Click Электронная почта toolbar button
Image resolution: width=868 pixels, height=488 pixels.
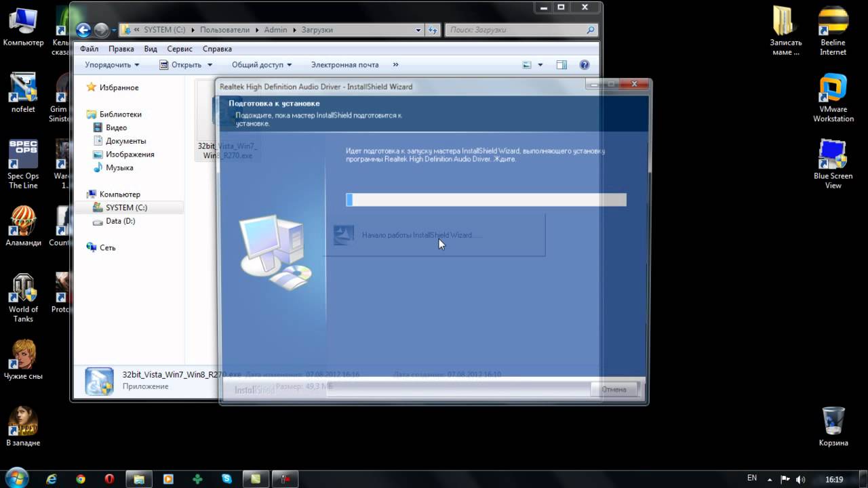tap(344, 65)
